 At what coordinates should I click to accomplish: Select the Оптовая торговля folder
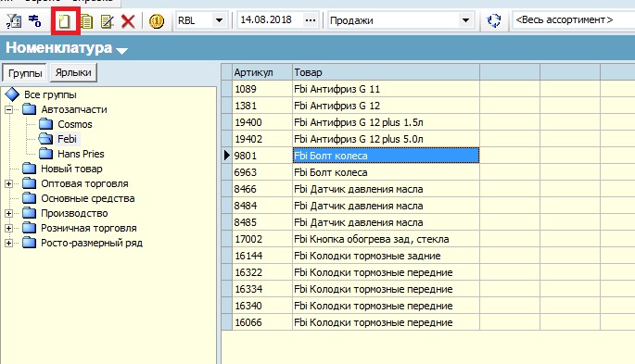pyautogui.click(x=84, y=183)
